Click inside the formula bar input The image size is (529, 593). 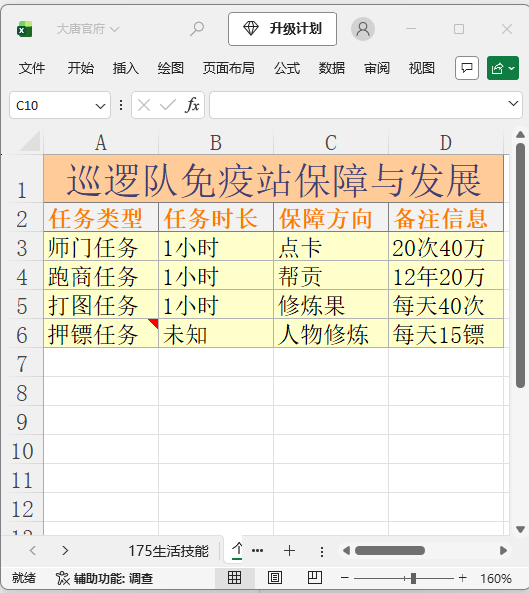[357, 105]
